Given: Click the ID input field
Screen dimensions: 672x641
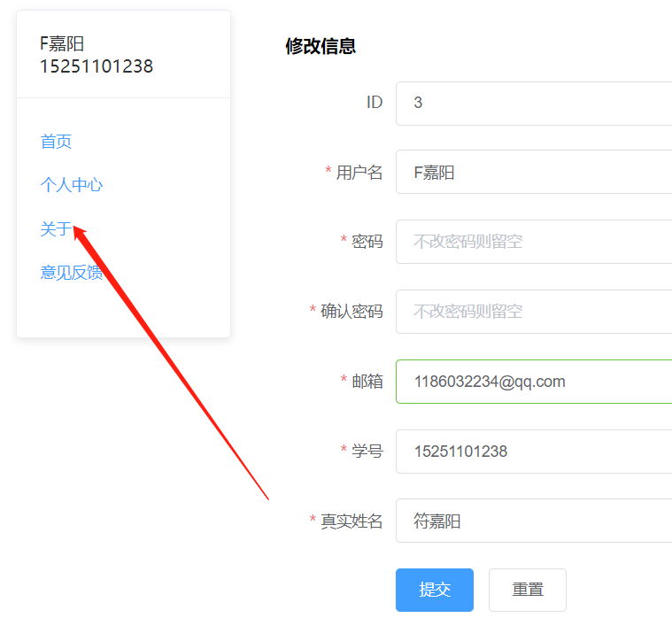Looking at the screenshot, I should (x=533, y=104).
